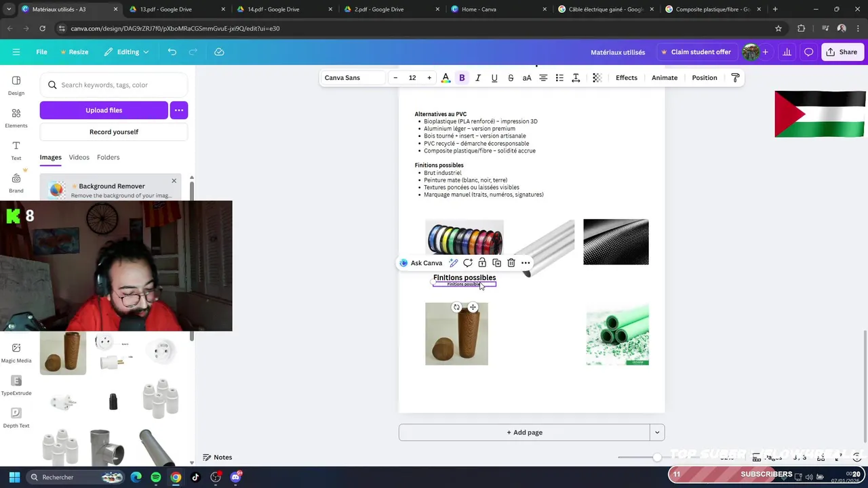Switch to the Folders tab
This screenshot has width=868, height=488.
[108, 157]
